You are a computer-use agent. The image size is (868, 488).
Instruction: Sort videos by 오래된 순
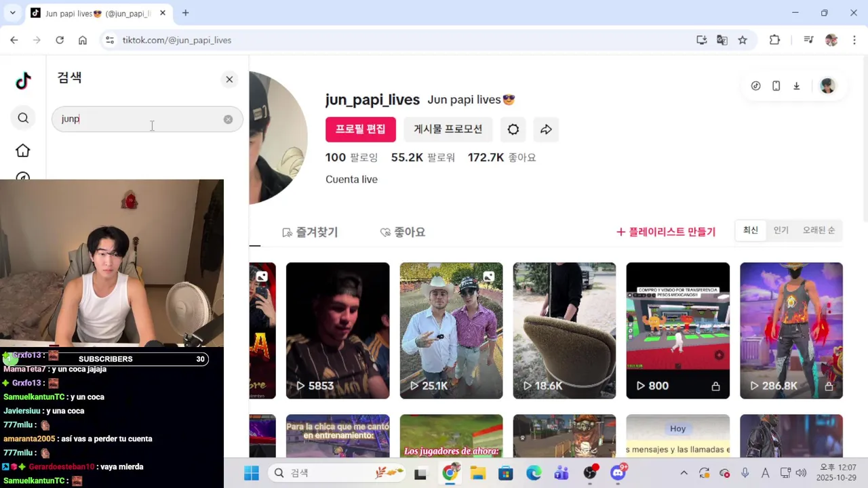(x=818, y=230)
